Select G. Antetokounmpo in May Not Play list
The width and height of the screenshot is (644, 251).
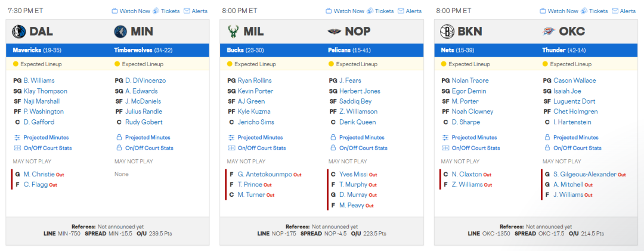264,174
